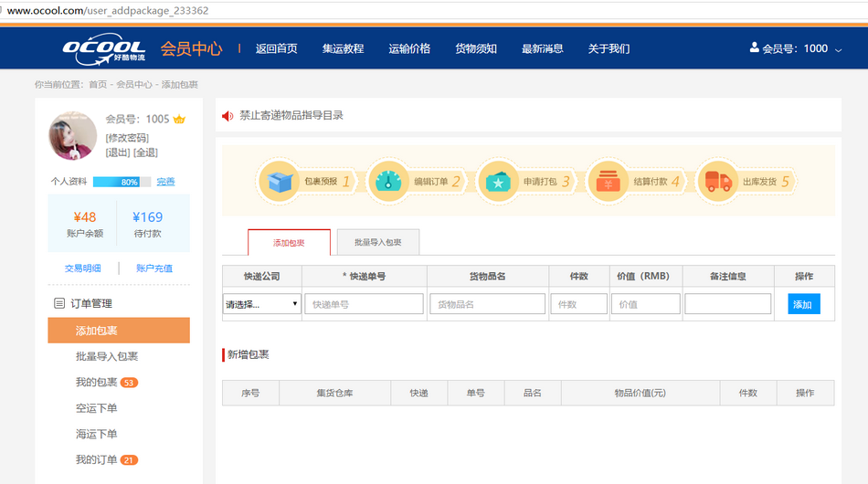Open the 账户充值 recharge link

[x=153, y=268]
